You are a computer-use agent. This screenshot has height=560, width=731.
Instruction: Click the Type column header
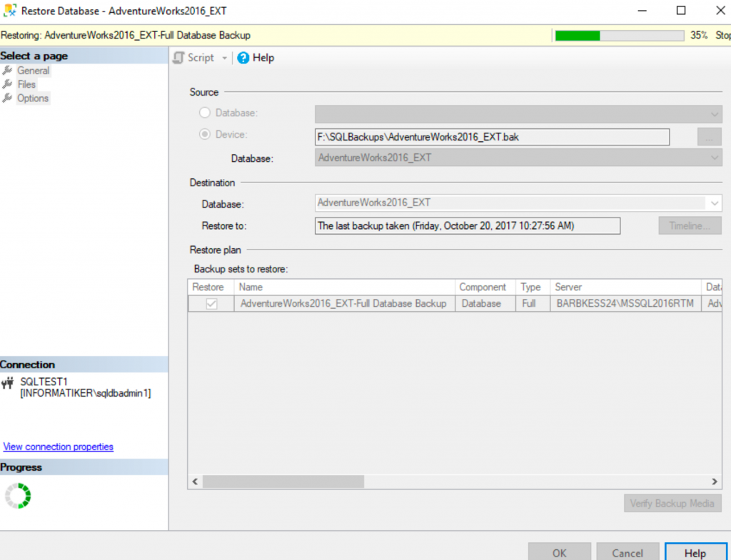(533, 287)
